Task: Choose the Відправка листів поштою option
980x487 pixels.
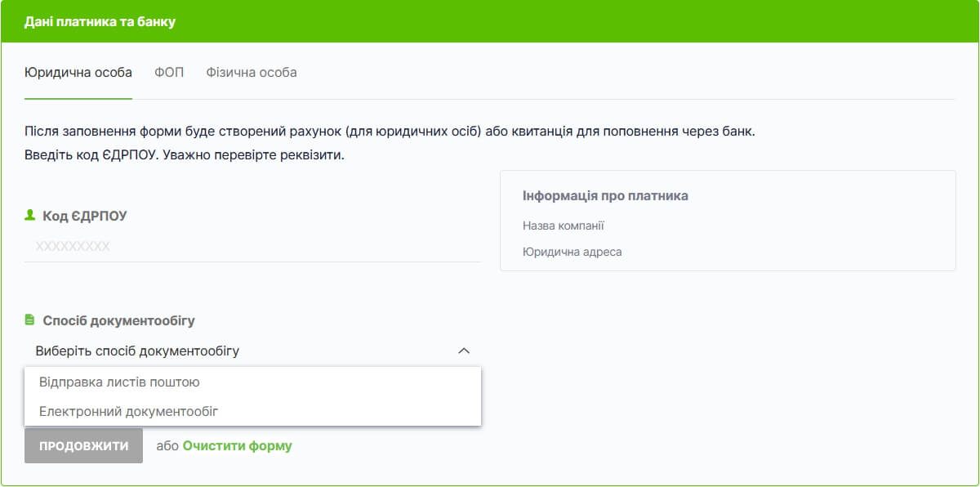Action: 253,382
